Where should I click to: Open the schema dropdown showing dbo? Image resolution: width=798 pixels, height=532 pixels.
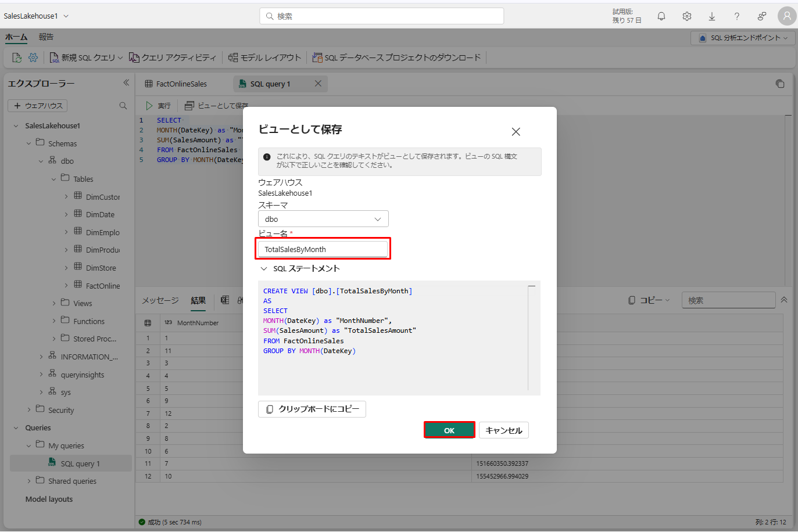coord(323,219)
